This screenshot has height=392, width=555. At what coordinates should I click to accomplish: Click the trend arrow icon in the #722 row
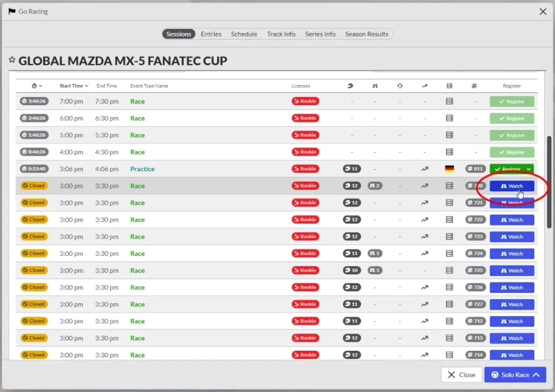tap(424, 220)
